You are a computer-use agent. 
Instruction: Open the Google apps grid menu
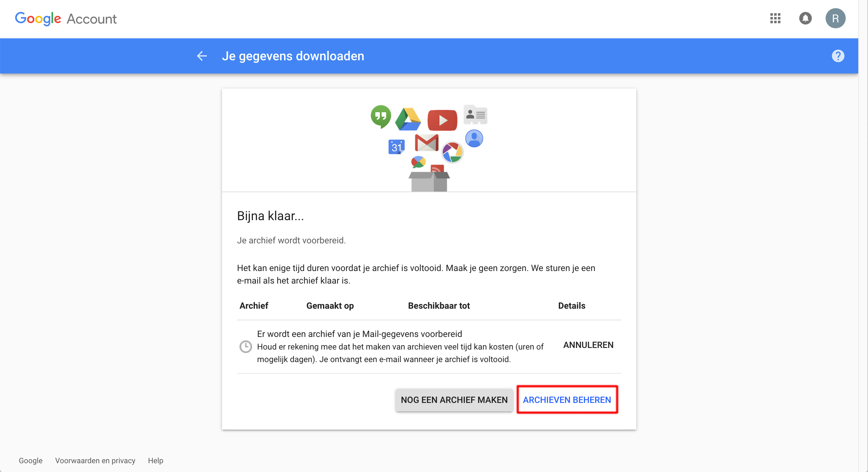click(775, 18)
